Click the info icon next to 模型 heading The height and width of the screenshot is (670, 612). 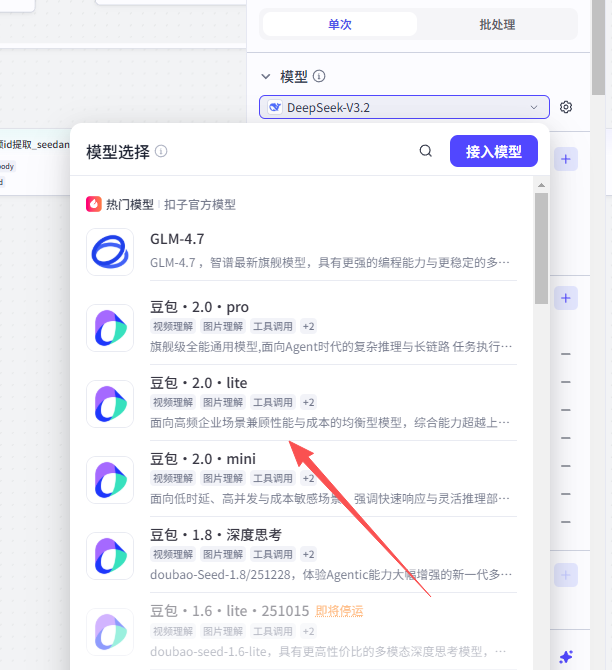pos(319,76)
